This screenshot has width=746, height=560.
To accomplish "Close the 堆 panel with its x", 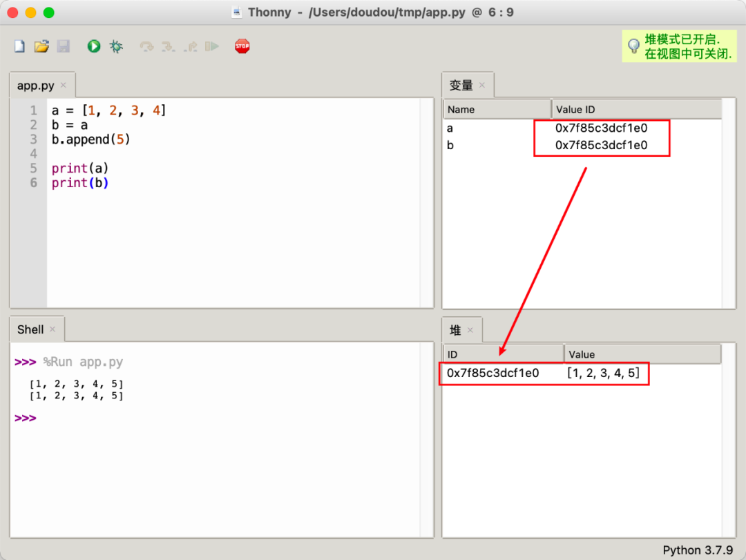I will [470, 329].
